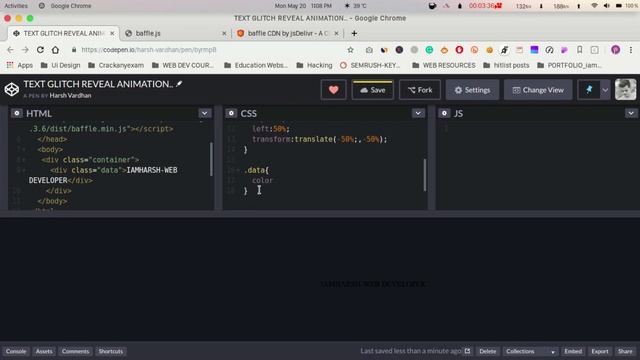Screen dimensions: 640x360
Task: Click the HTML editor vertical scrollbar
Action: point(211,159)
